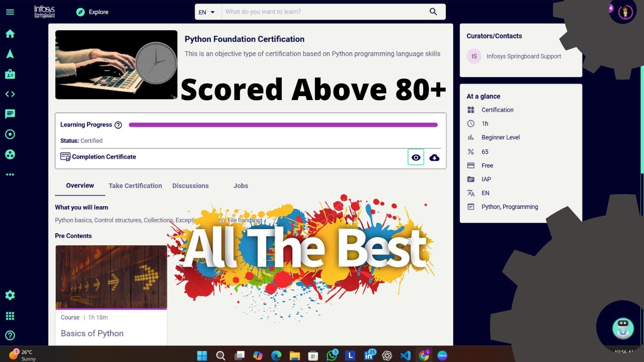The image size is (644, 362).
Task: Go to Home via sidebar icon
Action: [10, 34]
